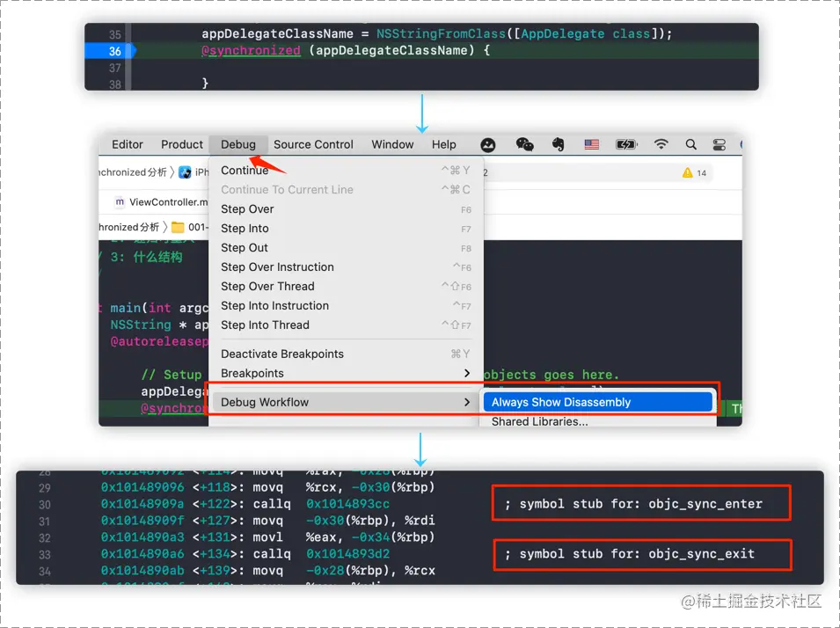Click address 0x1014893d2 in disassembly
The width and height of the screenshot is (840, 628).
[347, 553]
